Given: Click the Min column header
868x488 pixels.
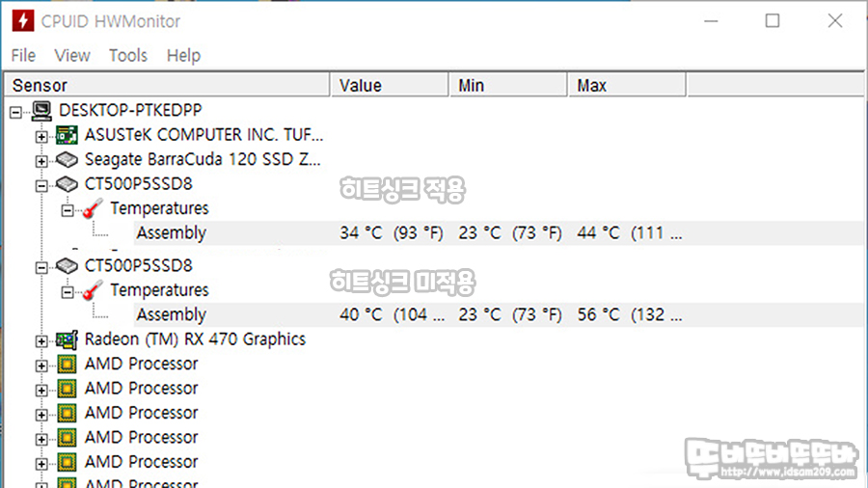Looking at the screenshot, I should coord(508,85).
